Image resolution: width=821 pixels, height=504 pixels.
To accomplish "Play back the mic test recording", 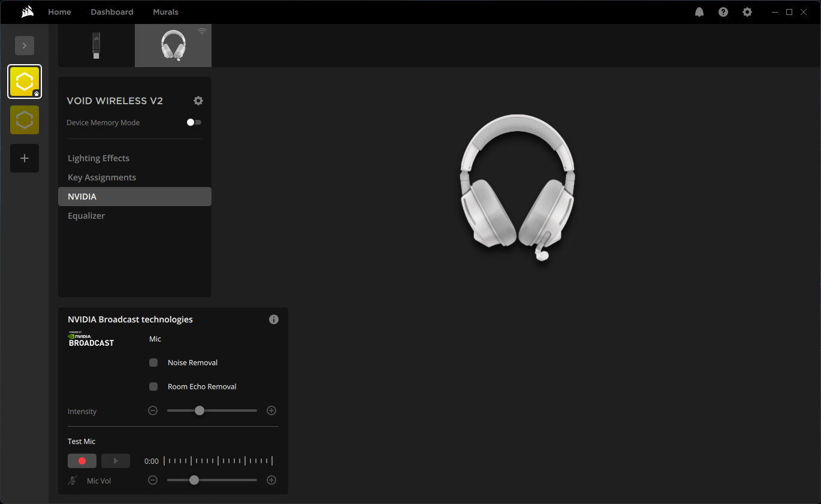I will (116, 461).
